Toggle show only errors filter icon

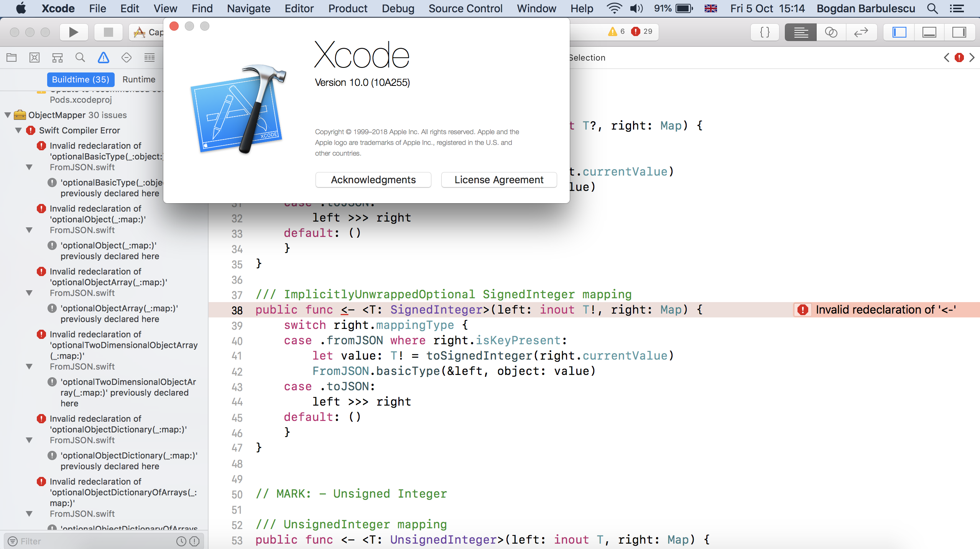[x=194, y=541]
